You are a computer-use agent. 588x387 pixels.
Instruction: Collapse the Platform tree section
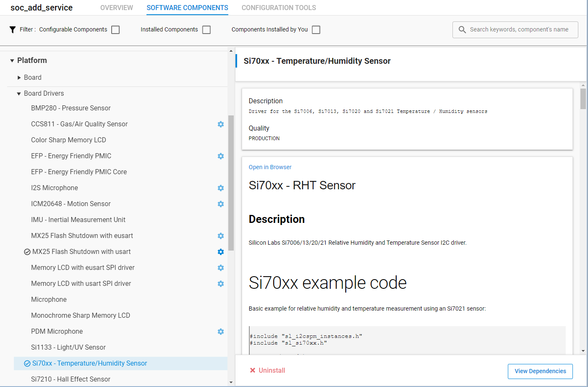pyautogui.click(x=12, y=61)
